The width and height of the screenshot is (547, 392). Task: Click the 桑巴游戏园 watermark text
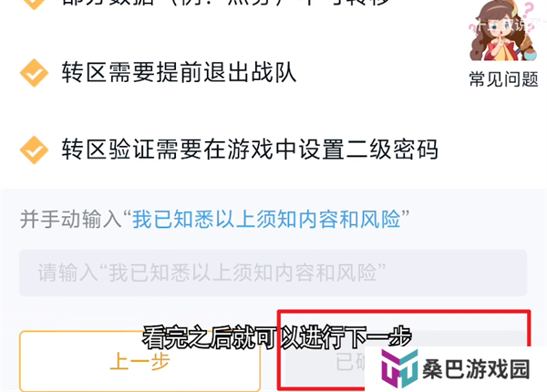point(476,369)
